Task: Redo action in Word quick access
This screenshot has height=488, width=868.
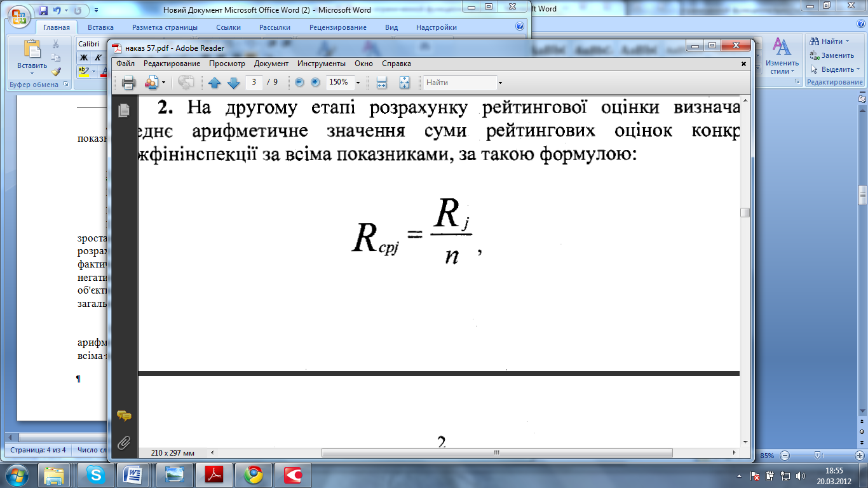Action: 78,11
